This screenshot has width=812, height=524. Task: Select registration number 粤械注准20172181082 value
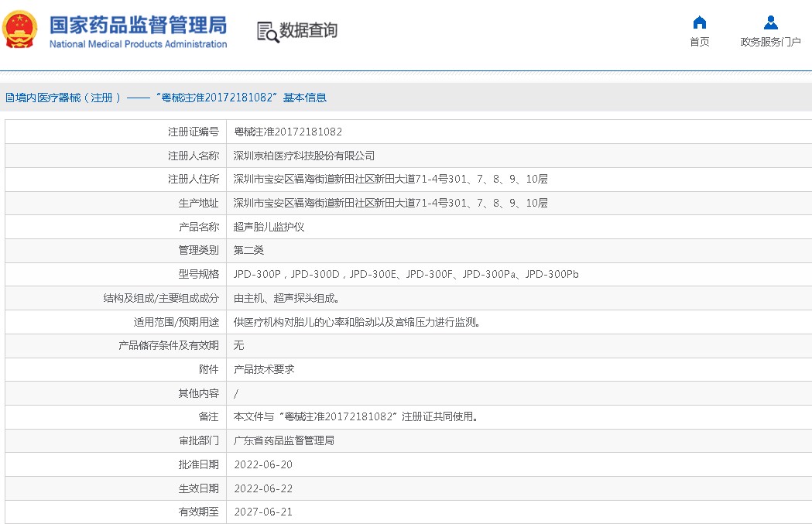(288, 132)
